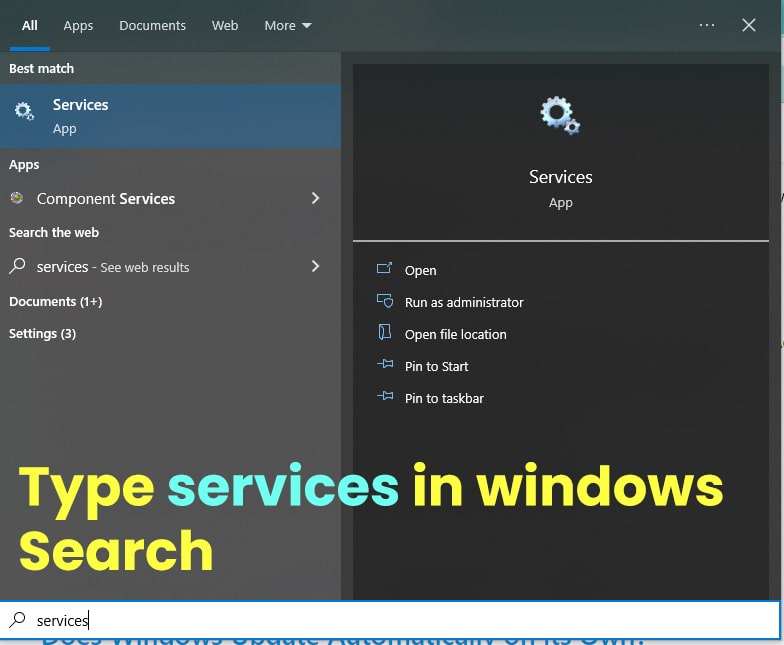784x645 pixels.
Task: Click inside the services search box
Action: pos(400,620)
